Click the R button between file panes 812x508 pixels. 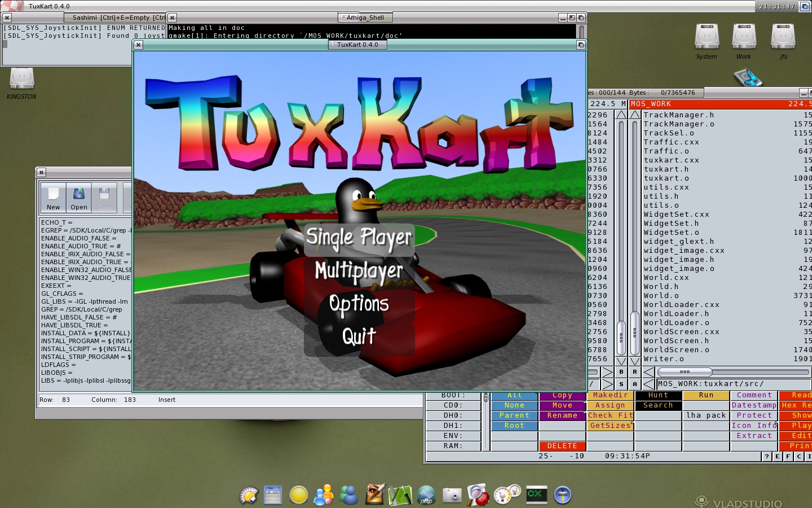[635, 372]
